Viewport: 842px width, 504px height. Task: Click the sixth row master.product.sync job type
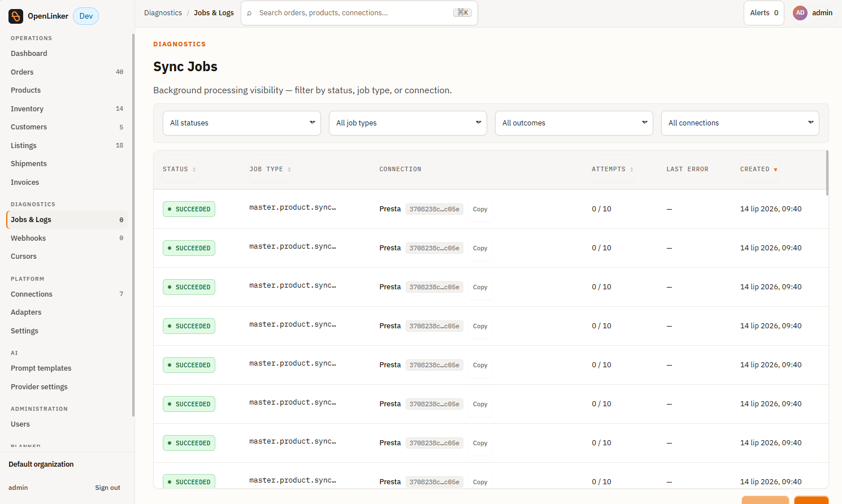[293, 402]
